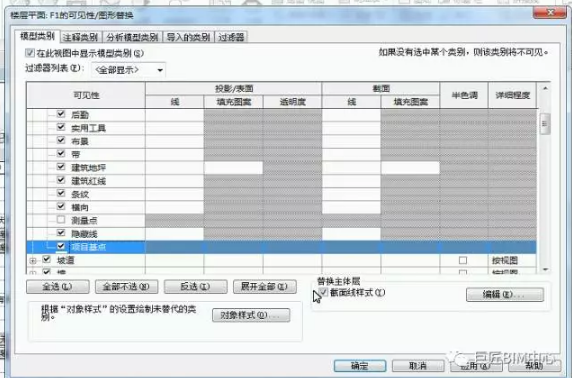Click the category list scrollbar up arrow
572x378 pixels.
pos(545,88)
